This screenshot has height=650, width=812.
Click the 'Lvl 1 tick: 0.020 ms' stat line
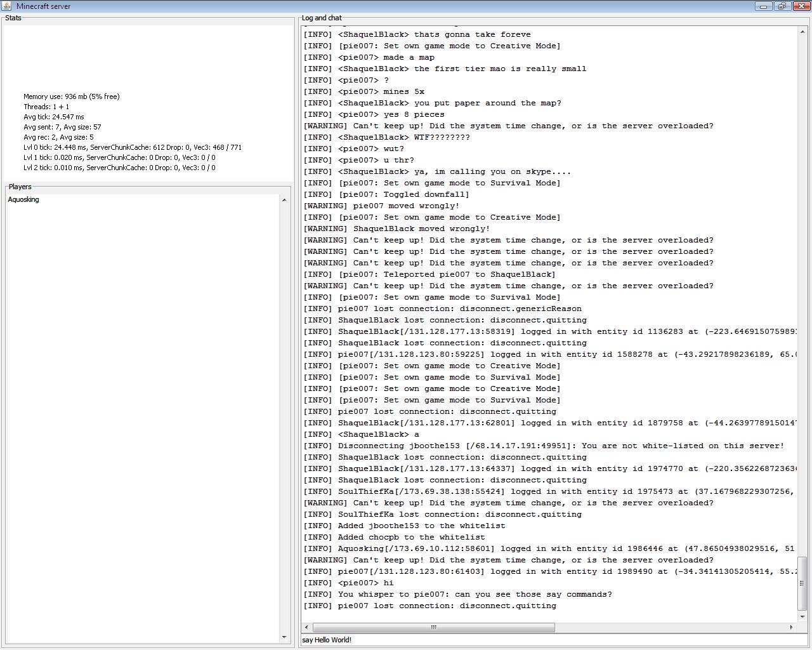click(119, 157)
